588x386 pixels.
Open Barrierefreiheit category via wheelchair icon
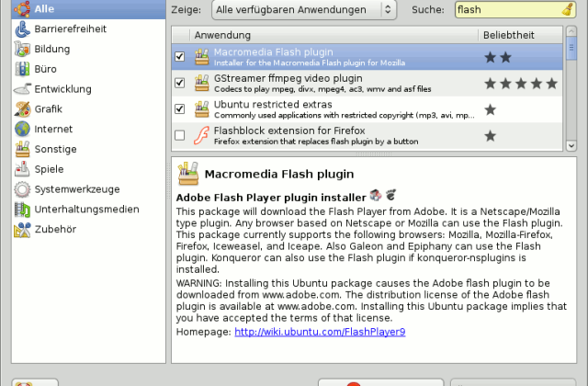[x=22, y=28]
